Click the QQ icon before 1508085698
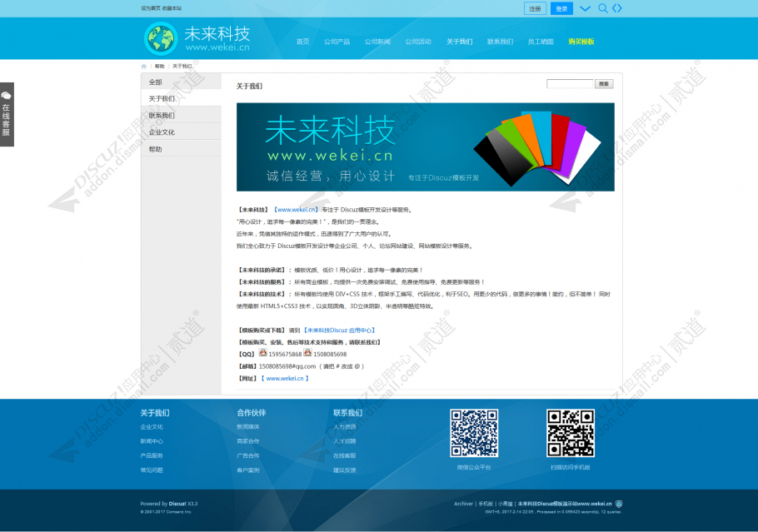Image resolution: width=758 pixels, height=532 pixels. click(307, 353)
